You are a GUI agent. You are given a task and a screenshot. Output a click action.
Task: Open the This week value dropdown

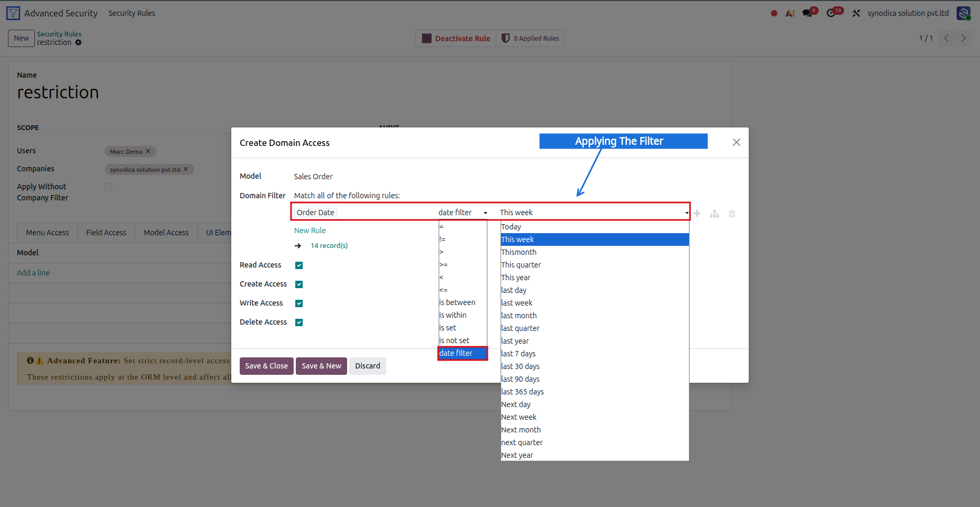594,213
